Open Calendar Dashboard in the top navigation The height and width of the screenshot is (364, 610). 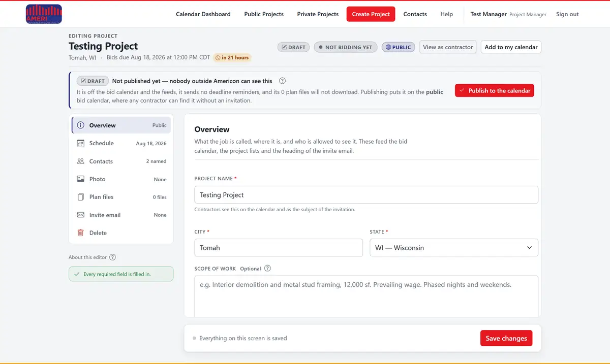tap(203, 14)
